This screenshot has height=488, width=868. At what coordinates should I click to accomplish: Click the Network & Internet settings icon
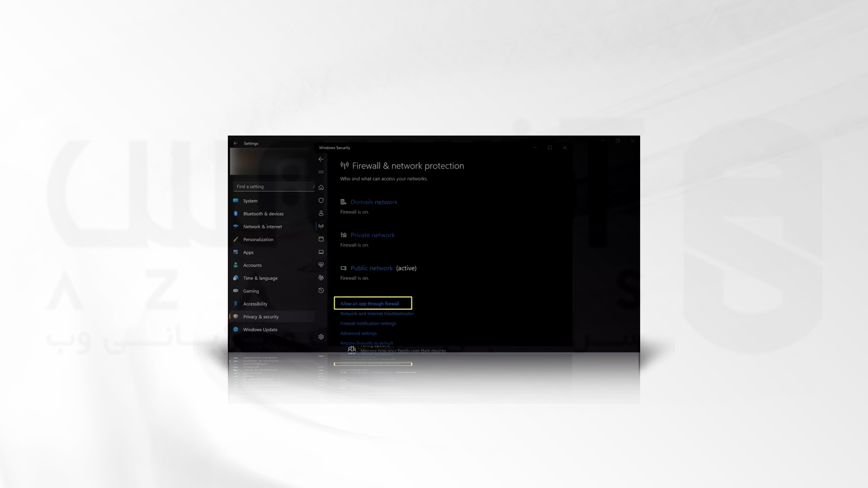(236, 226)
